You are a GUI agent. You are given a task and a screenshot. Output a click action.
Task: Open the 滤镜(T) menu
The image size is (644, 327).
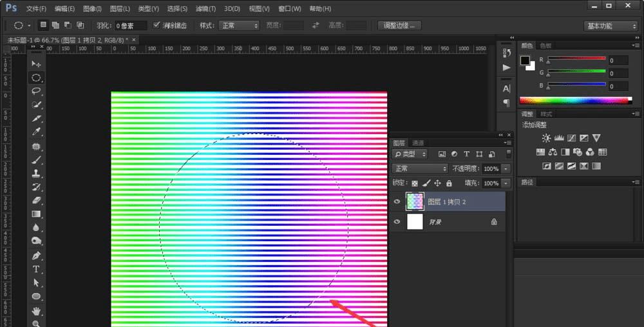(x=205, y=8)
